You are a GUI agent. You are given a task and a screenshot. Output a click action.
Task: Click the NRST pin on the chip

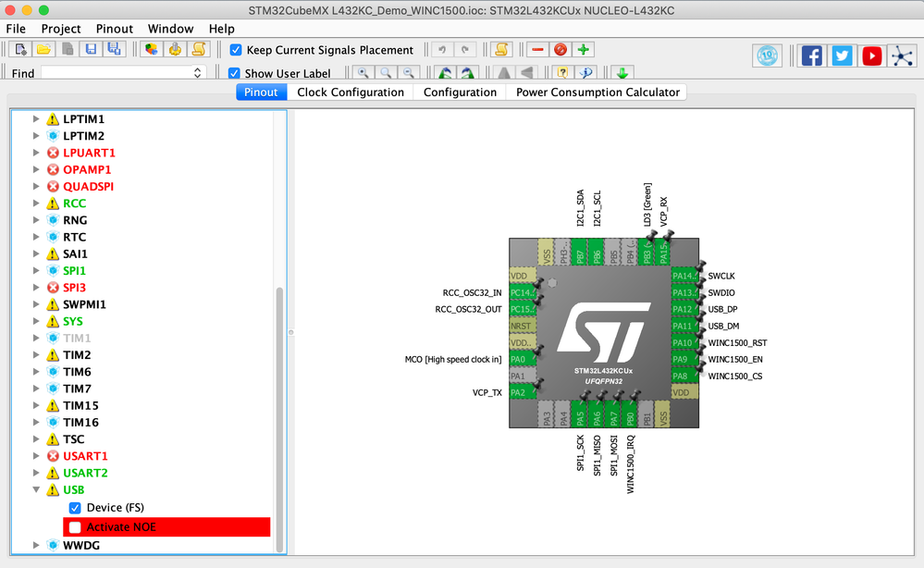click(x=523, y=326)
